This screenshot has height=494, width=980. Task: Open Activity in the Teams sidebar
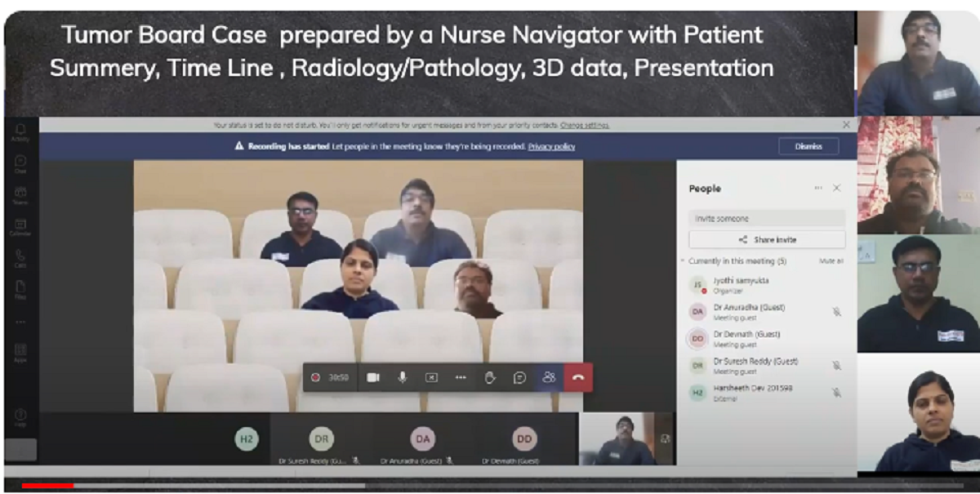[20, 133]
